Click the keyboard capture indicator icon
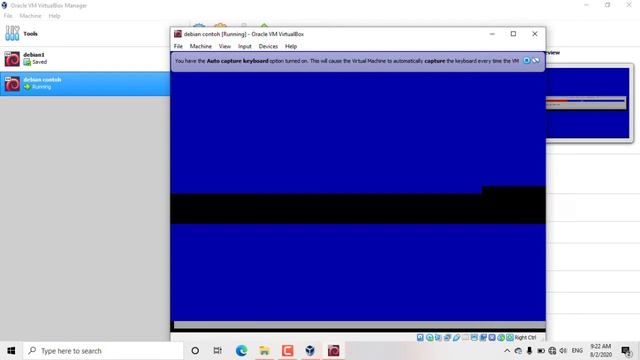This screenshot has width=640, height=360. tap(510, 338)
